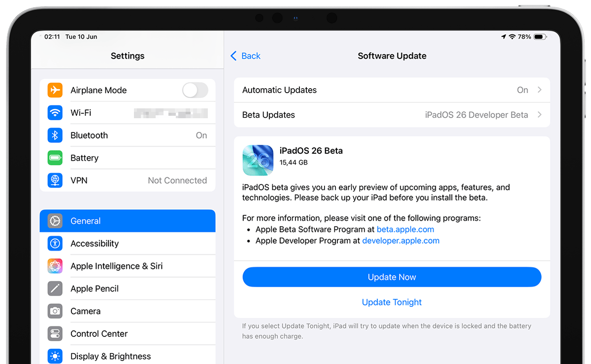Screen dimensions: 591x364
Task: Open the Beta Updates row
Action: pos(392,115)
